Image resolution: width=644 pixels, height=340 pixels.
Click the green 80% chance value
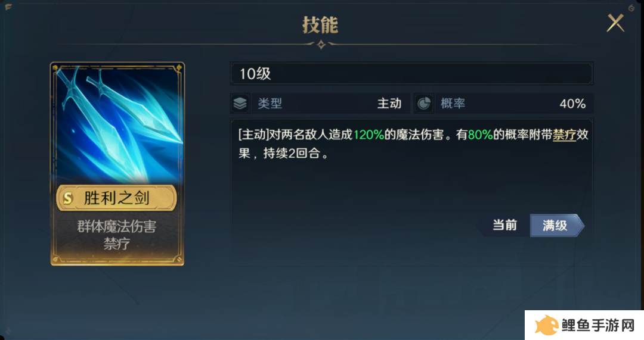[x=480, y=135]
